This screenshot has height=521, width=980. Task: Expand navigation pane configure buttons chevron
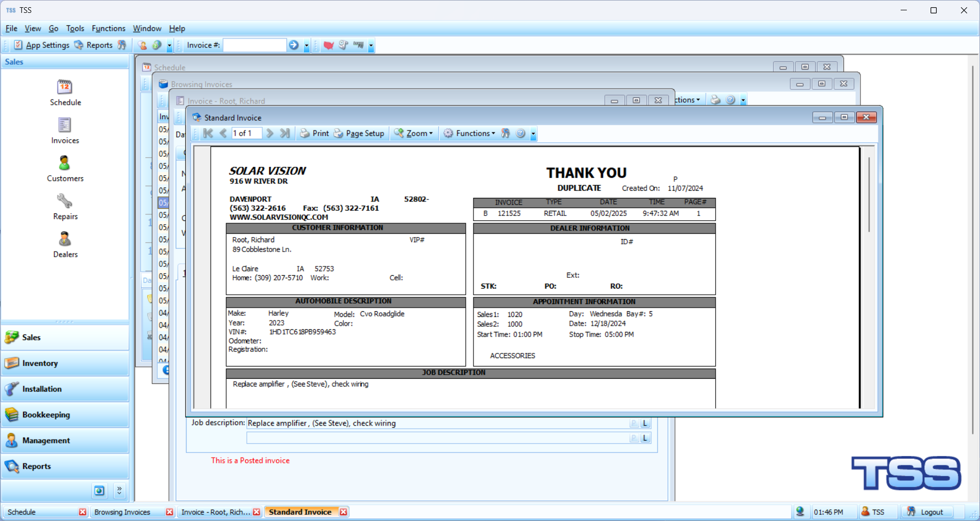point(120,491)
